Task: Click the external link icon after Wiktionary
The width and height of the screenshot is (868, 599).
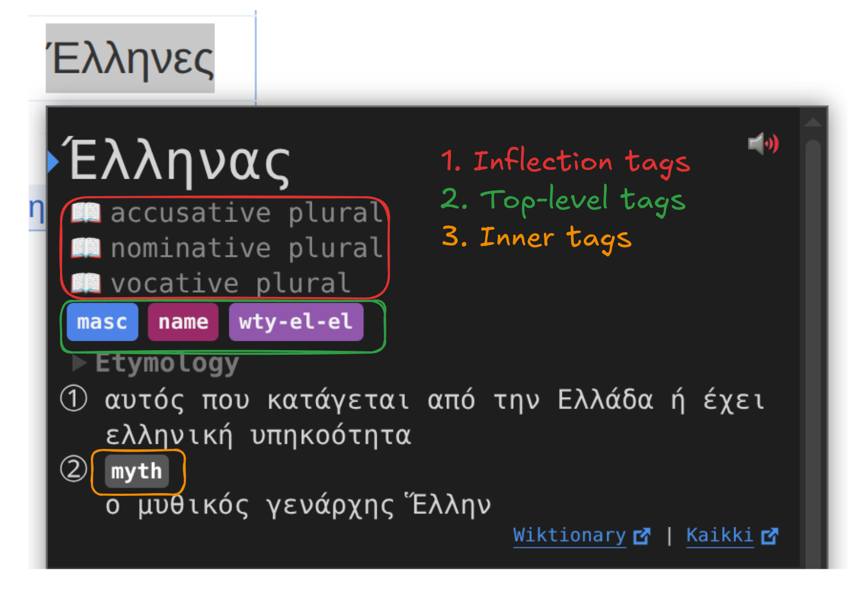Action: click(641, 536)
